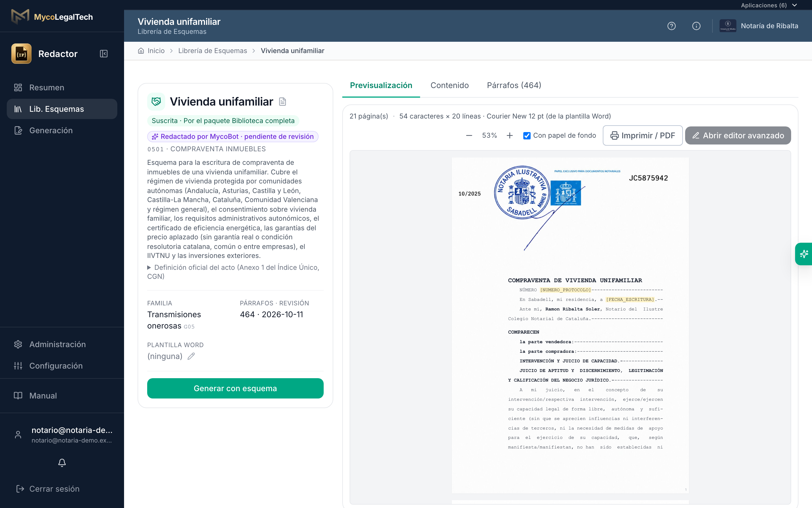Switch to the Contenido tab
The image size is (812, 508).
(x=450, y=85)
